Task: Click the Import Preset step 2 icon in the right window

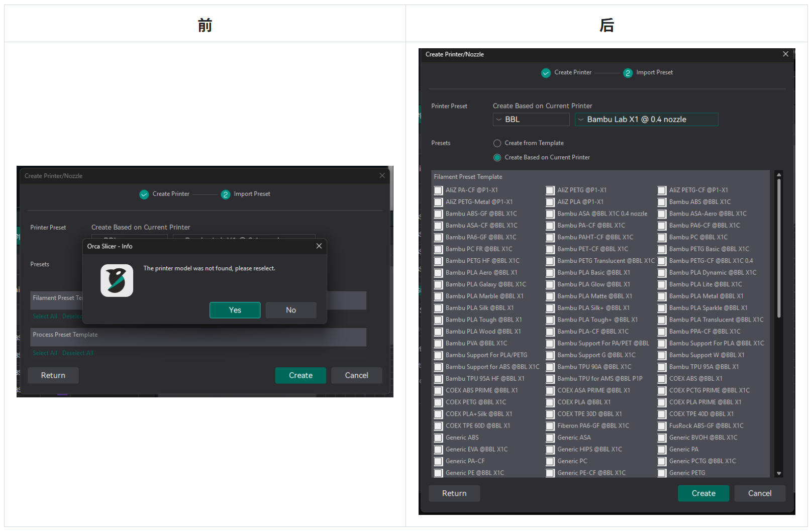Action: (x=628, y=73)
